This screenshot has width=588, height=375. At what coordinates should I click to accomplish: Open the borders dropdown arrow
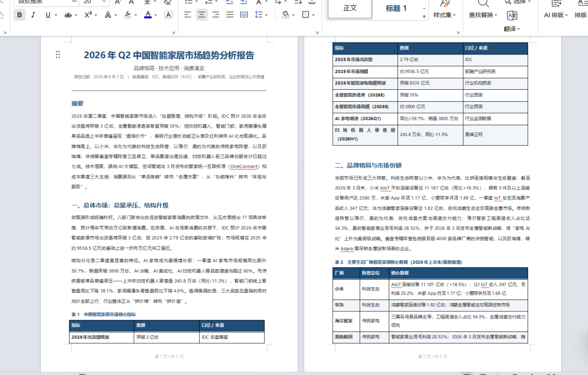[313, 15]
